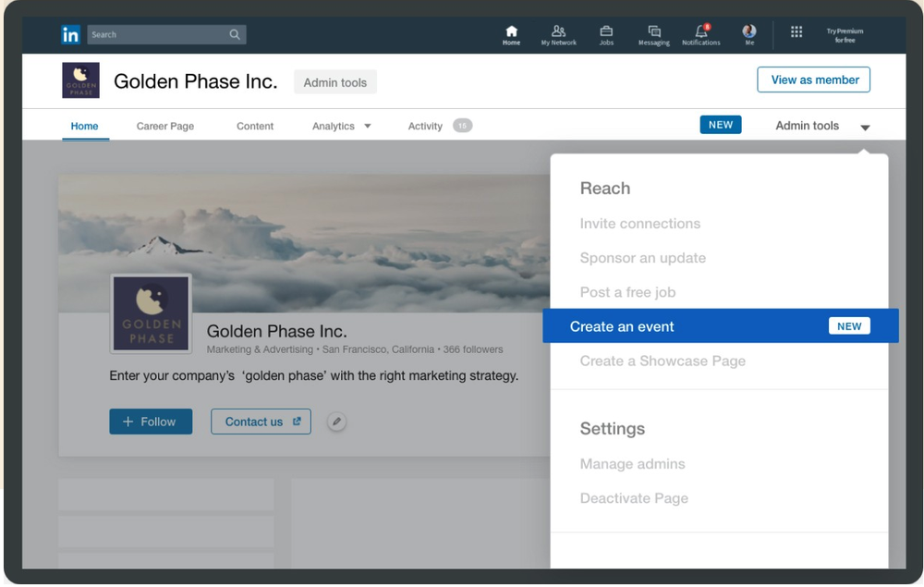Screen dimensions: 924x587
Task: Click the pencil edit icon
Action: click(x=336, y=422)
